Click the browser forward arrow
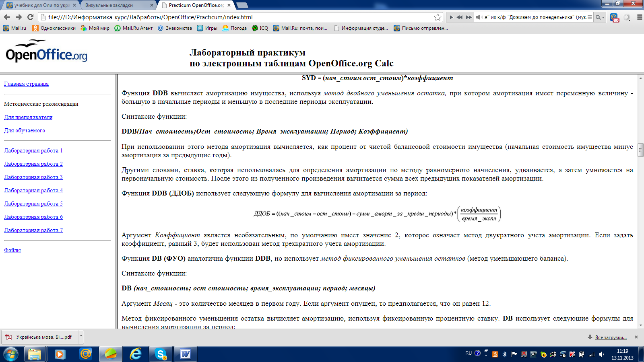644x362 pixels. point(19,17)
